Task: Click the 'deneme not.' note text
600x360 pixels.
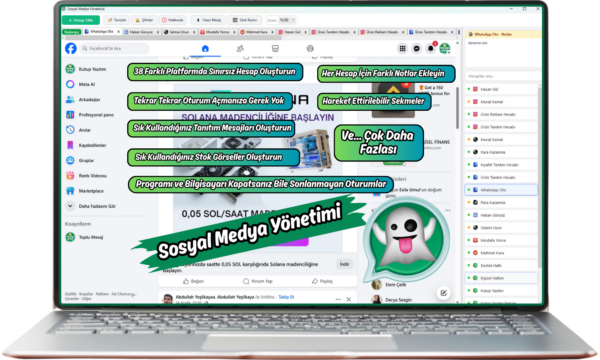Action: (x=477, y=43)
